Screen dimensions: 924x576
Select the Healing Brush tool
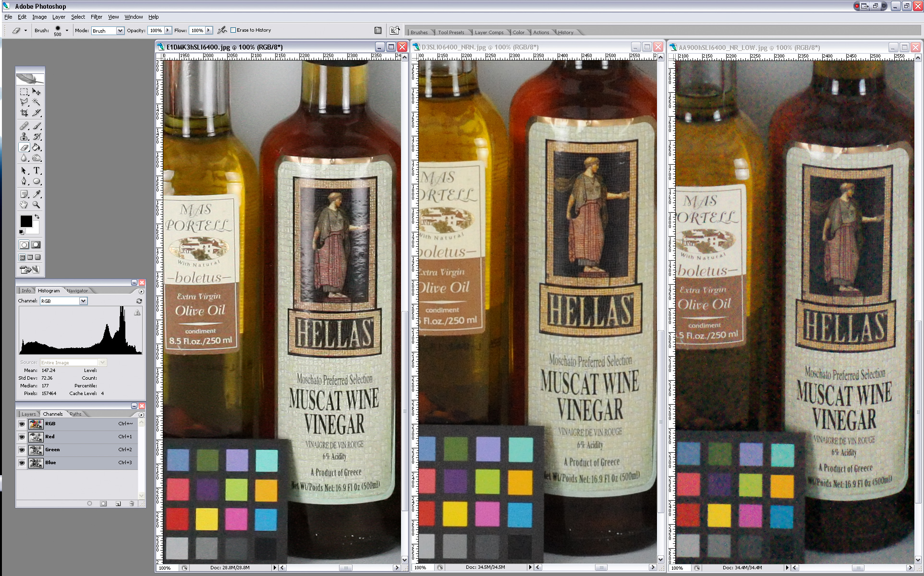click(x=24, y=126)
